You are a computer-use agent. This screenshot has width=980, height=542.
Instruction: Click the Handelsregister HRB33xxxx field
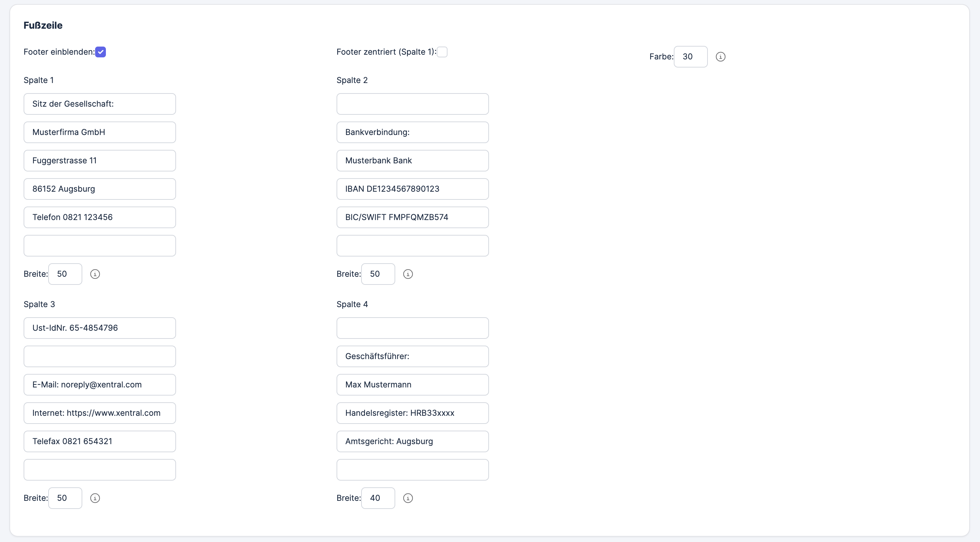point(412,413)
